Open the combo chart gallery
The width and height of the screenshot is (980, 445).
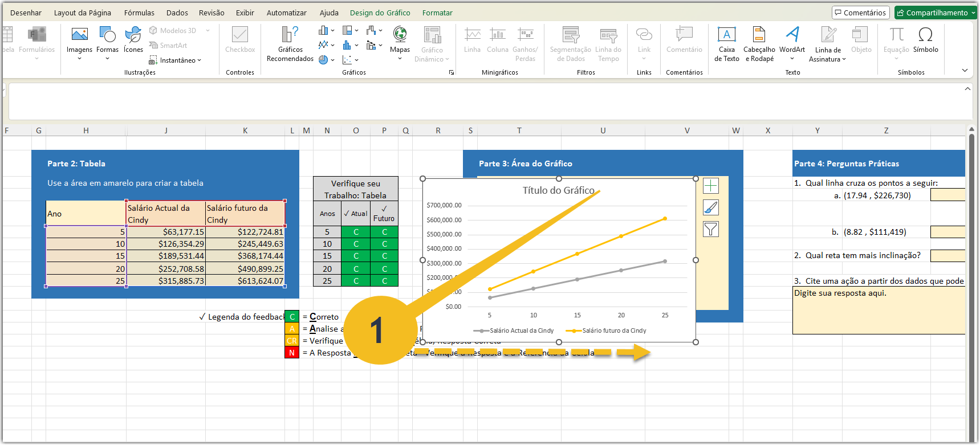375,45
